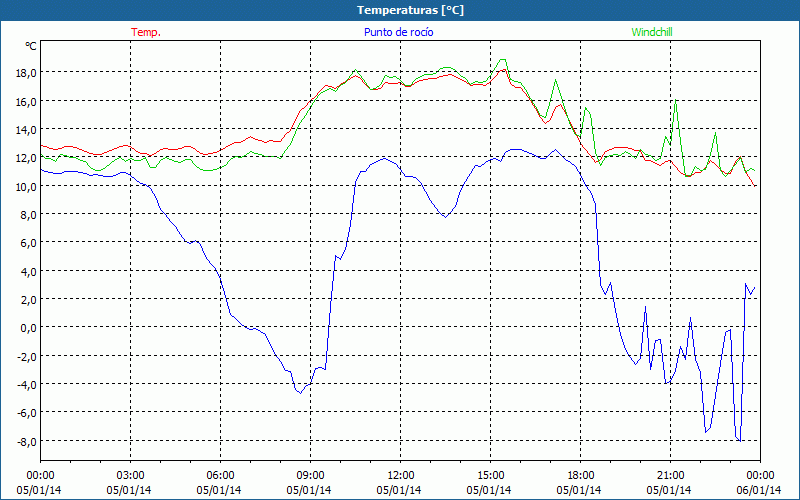Click the '03:00' time label on the x-axis

tap(130, 476)
